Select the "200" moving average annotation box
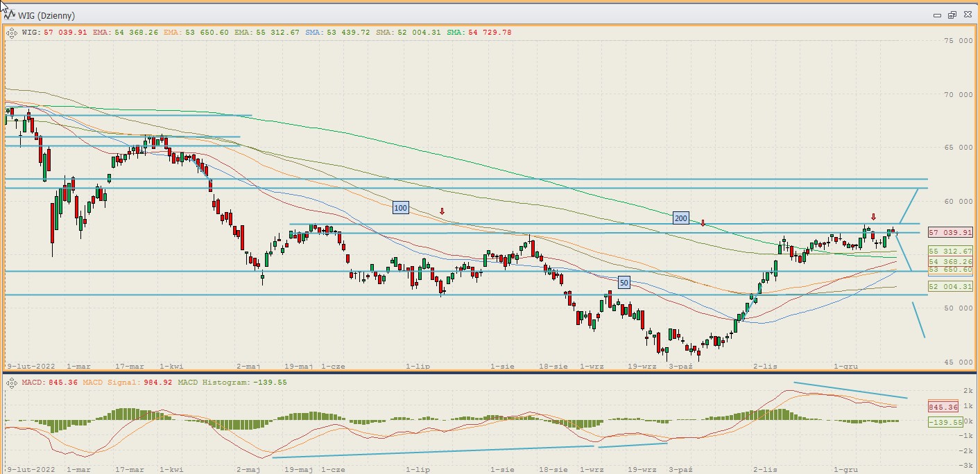 pos(680,218)
